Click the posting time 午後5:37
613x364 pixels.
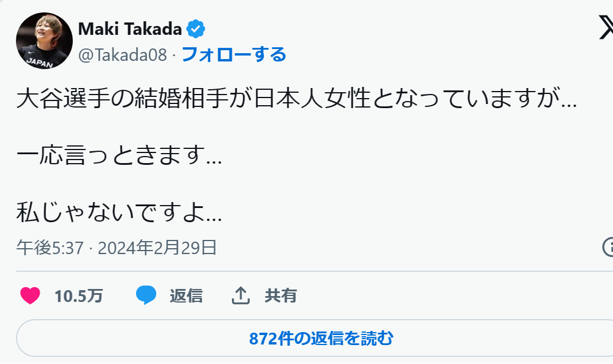tap(50, 248)
